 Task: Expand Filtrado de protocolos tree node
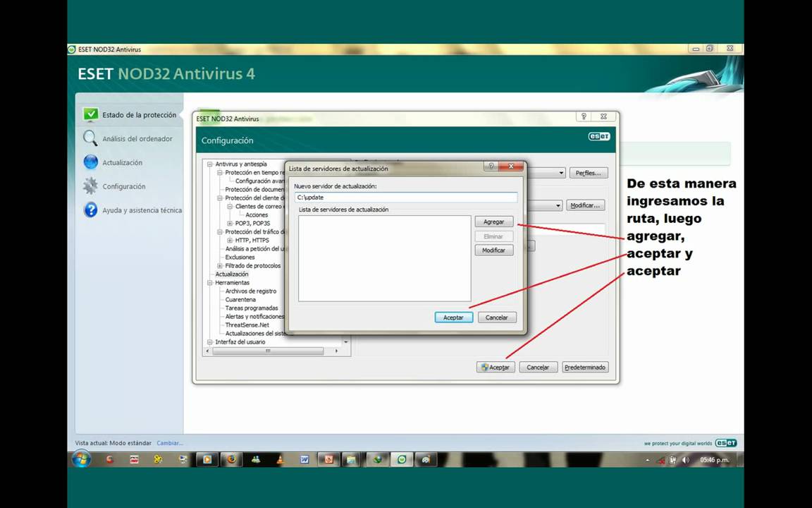point(220,265)
